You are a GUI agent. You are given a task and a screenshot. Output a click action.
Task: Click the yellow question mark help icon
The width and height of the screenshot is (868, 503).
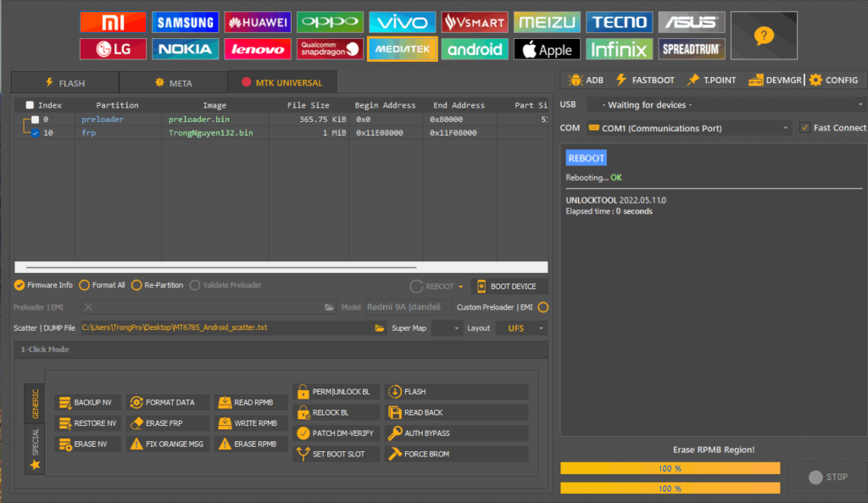tap(764, 36)
